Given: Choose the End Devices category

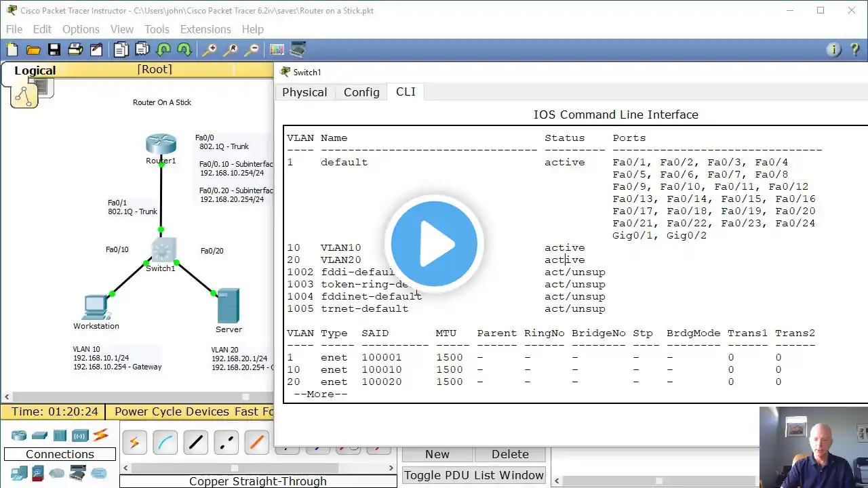Looking at the screenshot, I should [x=18, y=473].
